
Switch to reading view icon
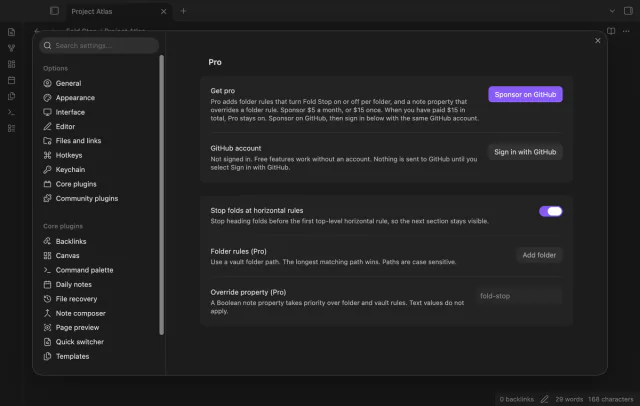click(611, 31)
